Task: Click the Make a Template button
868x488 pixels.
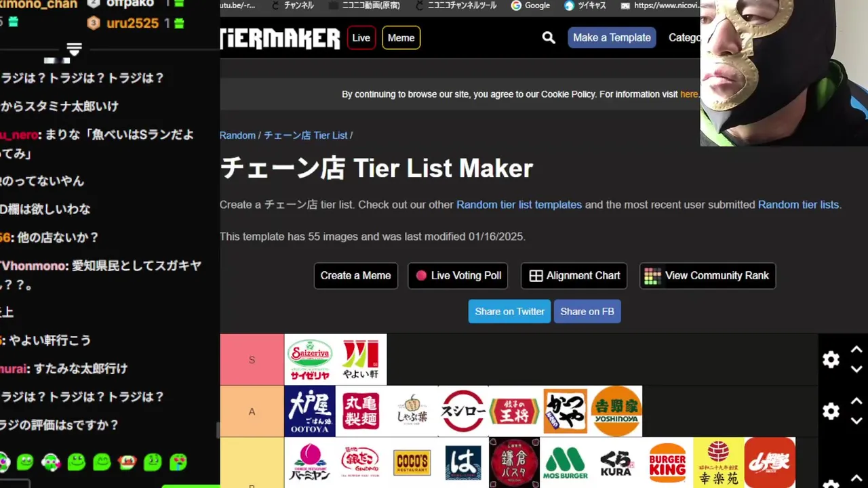Action: 612,38
